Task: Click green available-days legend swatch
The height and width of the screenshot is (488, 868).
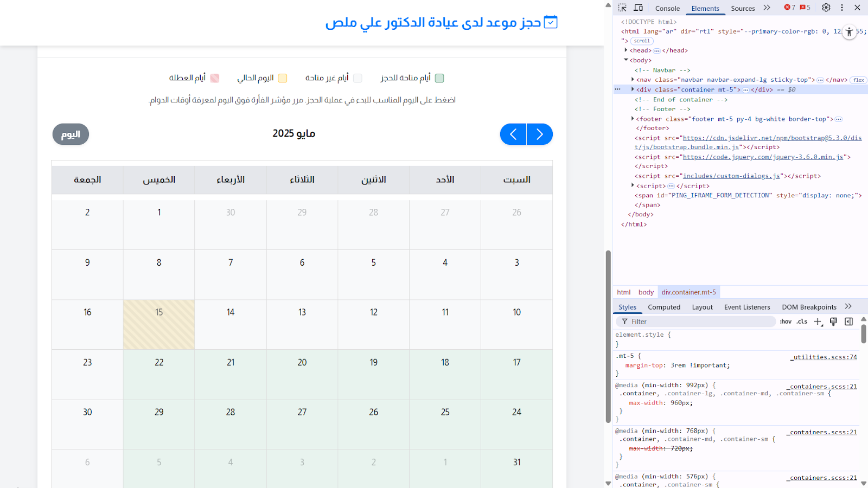Action: [439, 78]
